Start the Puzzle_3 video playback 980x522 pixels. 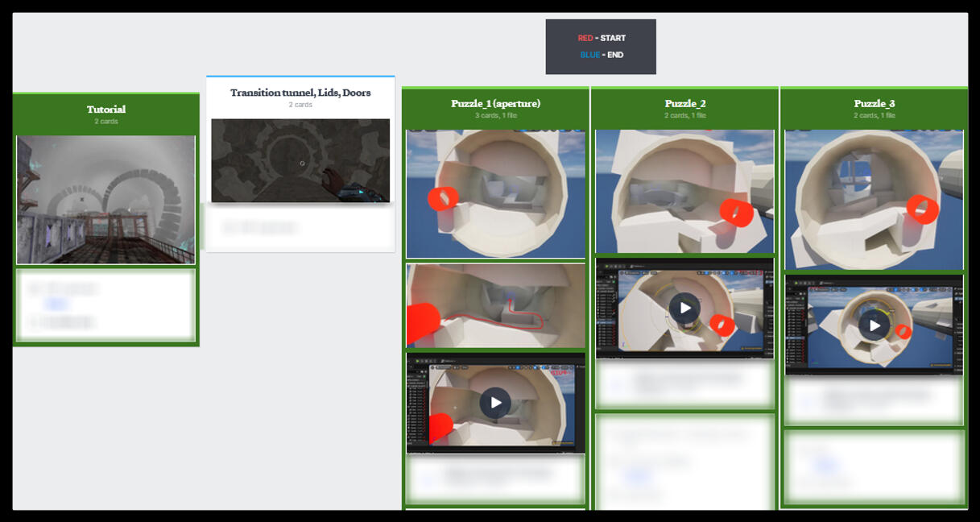tap(874, 325)
